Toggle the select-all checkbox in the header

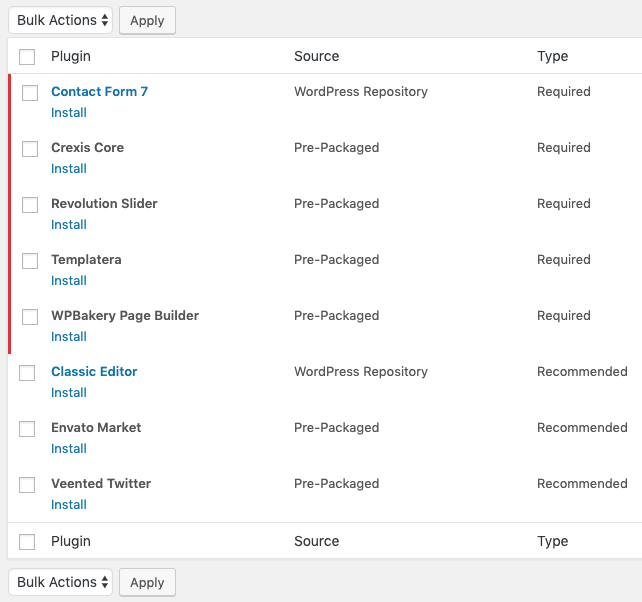27,57
